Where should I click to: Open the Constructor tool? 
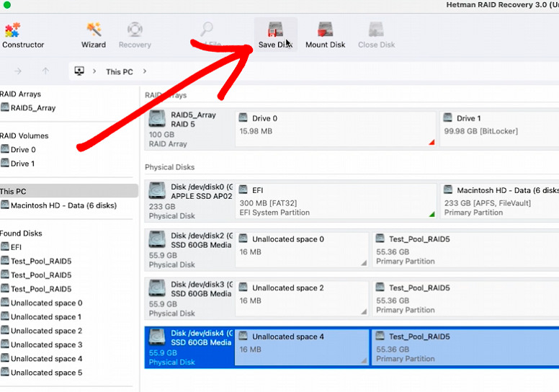click(23, 35)
